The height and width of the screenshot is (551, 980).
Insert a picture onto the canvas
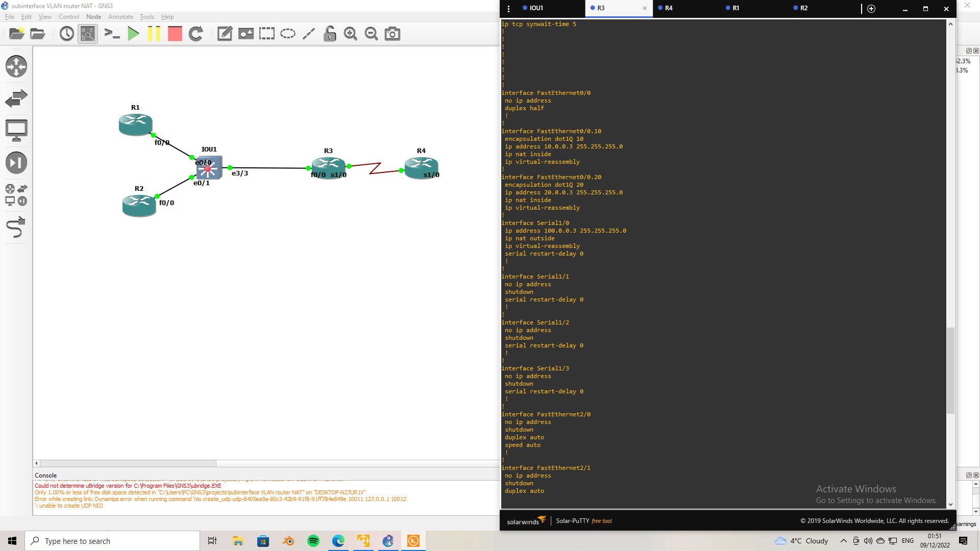coord(246,34)
